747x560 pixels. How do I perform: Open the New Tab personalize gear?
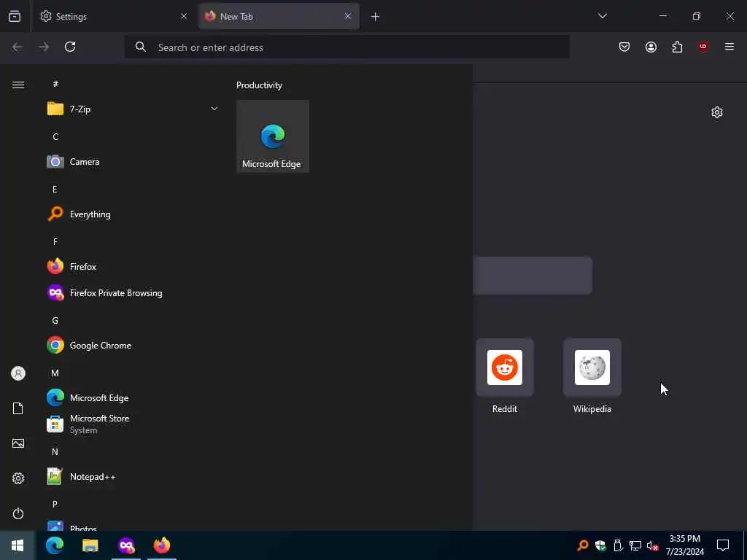(717, 112)
